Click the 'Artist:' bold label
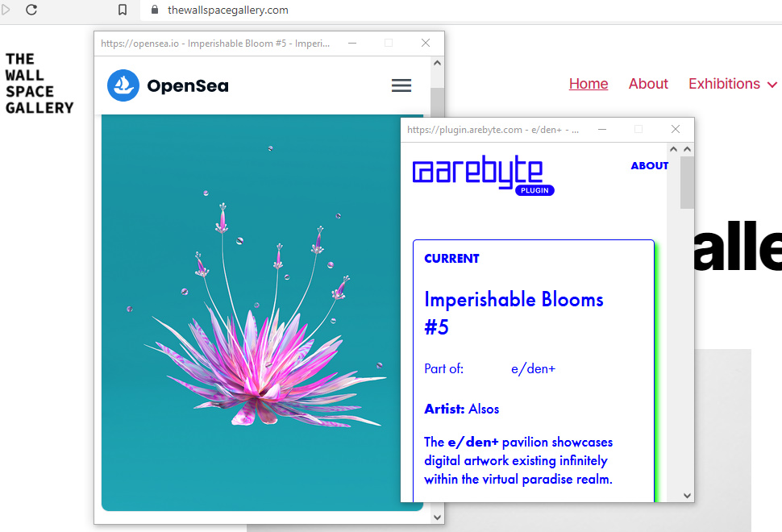 [x=444, y=409]
